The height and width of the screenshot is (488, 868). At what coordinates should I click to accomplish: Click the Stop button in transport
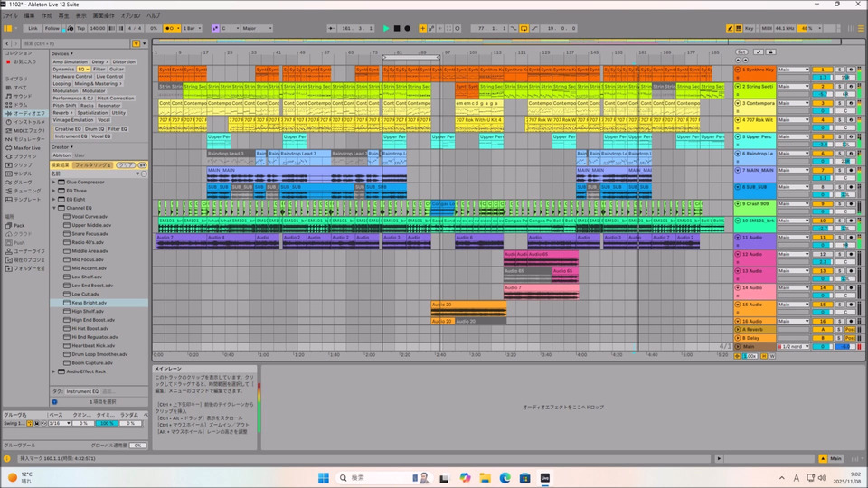click(x=397, y=28)
